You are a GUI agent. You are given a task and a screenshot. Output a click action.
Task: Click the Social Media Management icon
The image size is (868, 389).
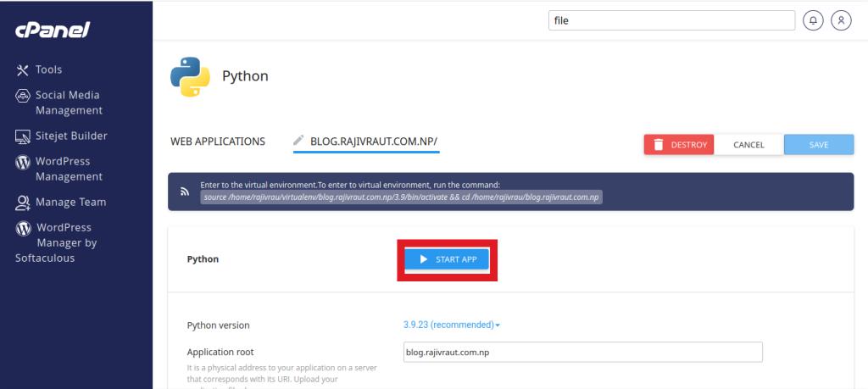pos(22,96)
